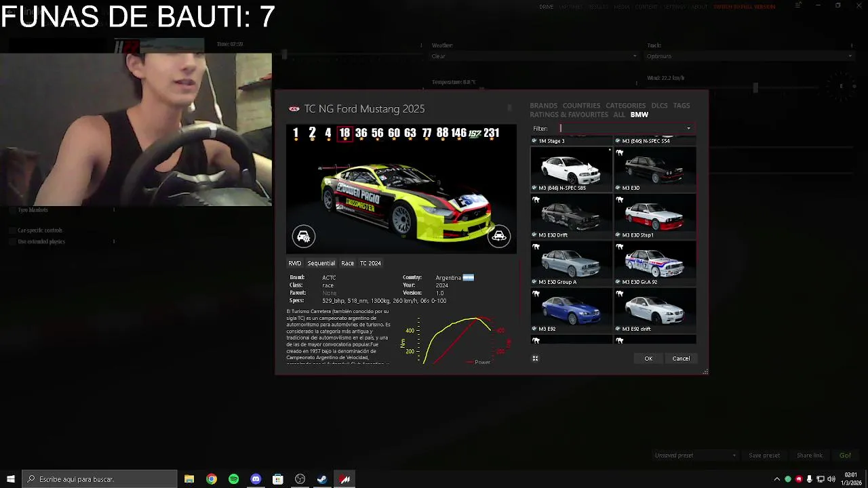Cancel the car selection dialog
Viewport: 868px width, 488px height.
pos(681,359)
